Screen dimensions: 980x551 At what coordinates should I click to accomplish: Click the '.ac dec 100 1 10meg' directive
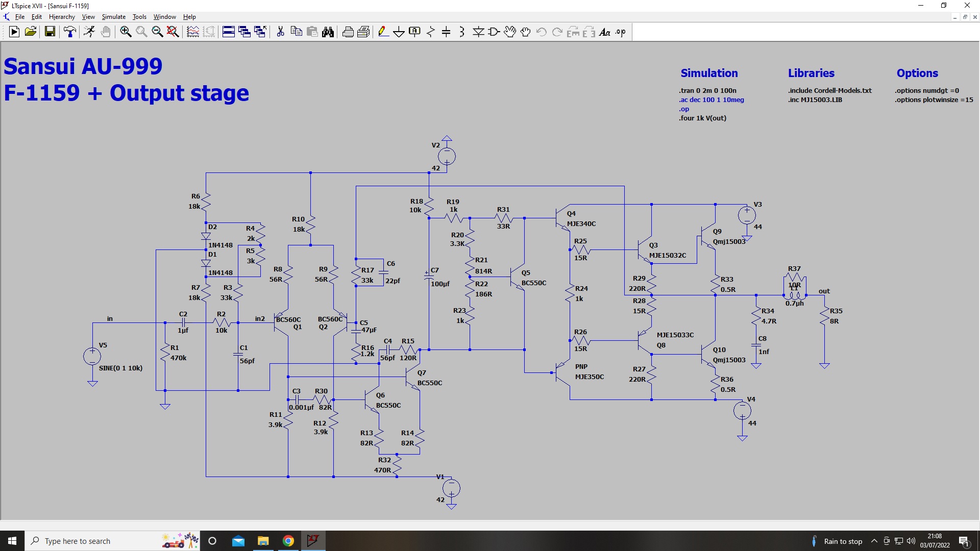point(712,99)
